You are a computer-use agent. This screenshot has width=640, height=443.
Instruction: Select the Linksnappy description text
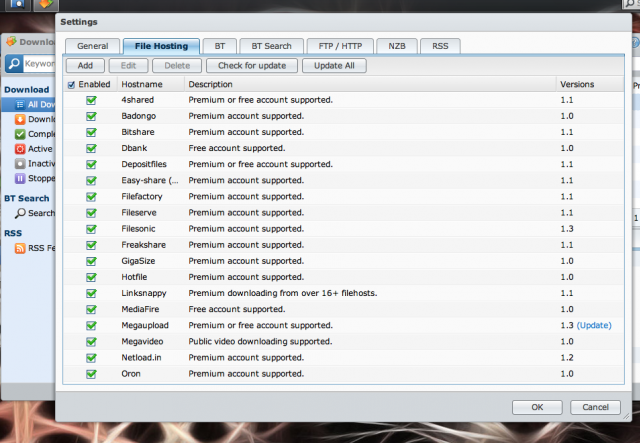282,293
